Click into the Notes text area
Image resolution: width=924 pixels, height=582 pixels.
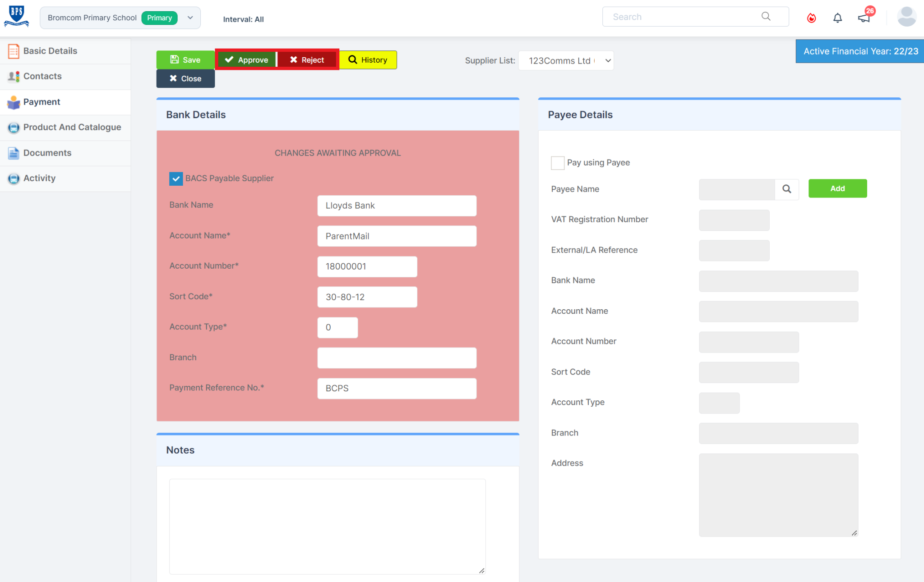click(327, 526)
